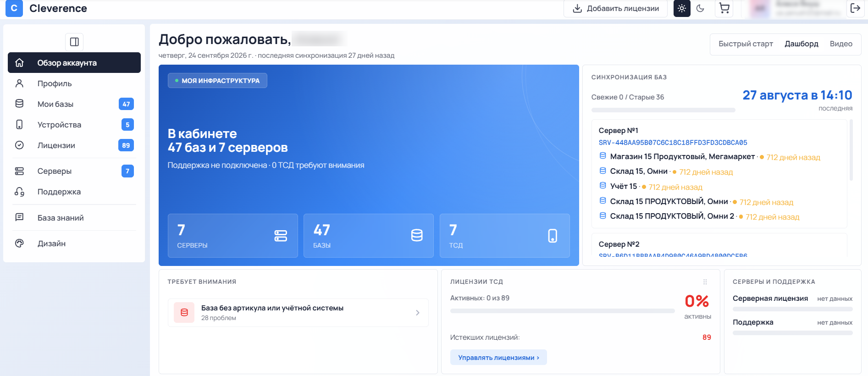868x376 pixels.
Task: Open Мои базы in sidebar
Action: [x=74, y=104]
